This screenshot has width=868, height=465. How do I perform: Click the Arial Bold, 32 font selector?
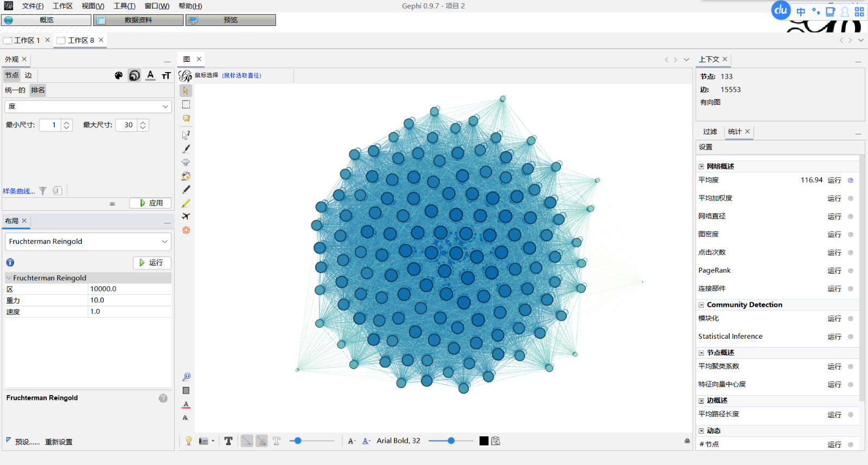click(398, 441)
